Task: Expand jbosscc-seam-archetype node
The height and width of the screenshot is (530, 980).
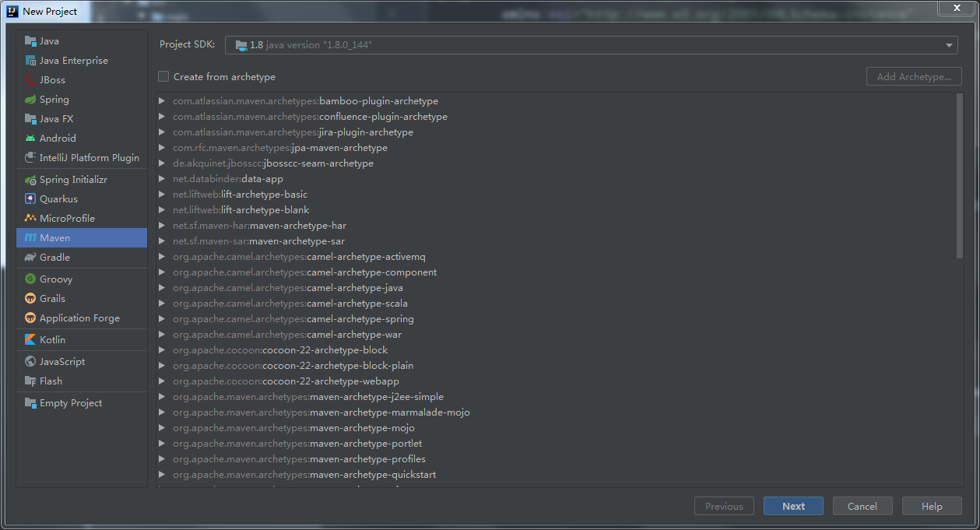Action: pyautogui.click(x=162, y=163)
